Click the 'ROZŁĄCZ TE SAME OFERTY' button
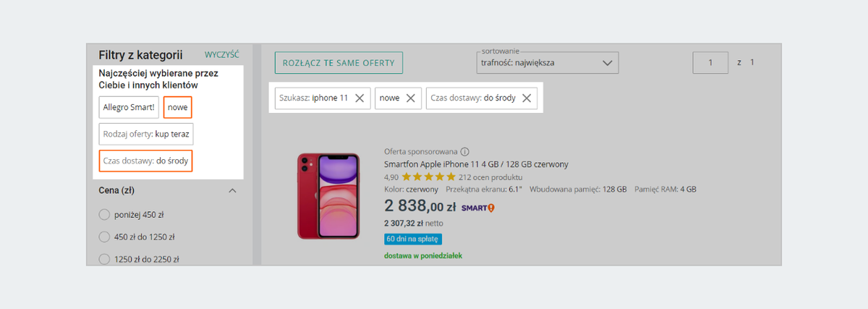The height and width of the screenshot is (309, 868). [x=339, y=63]
